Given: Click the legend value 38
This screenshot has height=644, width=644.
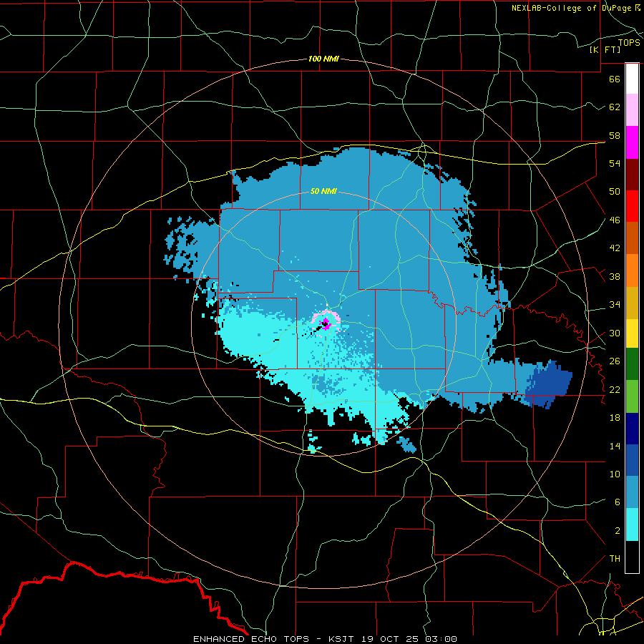Looking at the screenshot, I should (615, 276).
